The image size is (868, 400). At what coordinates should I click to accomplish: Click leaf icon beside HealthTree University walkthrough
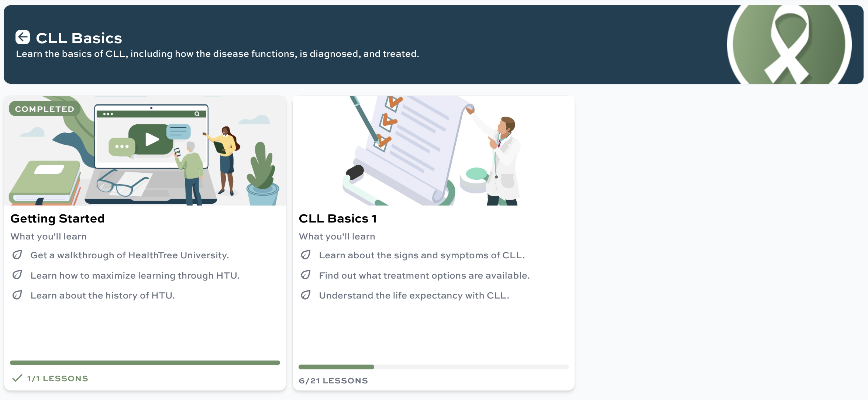[17, 255]
